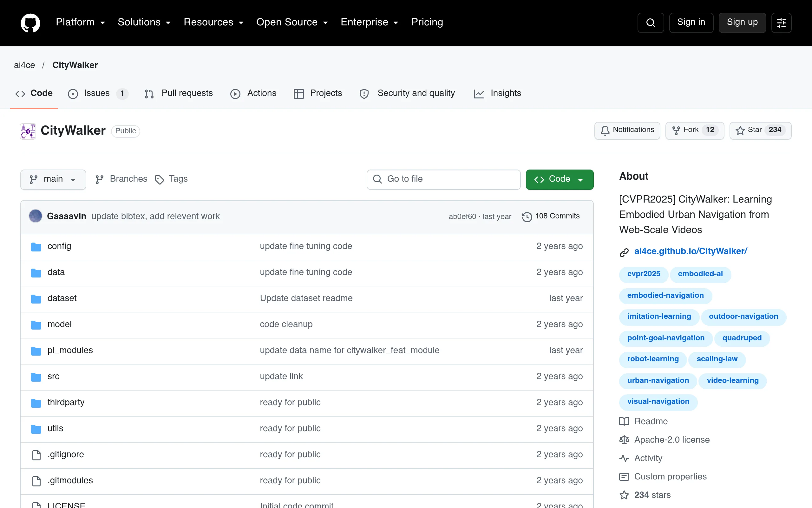Click the config folder icon
The image size is (812, 508).
pyautogui.click(x=36, y=247)
